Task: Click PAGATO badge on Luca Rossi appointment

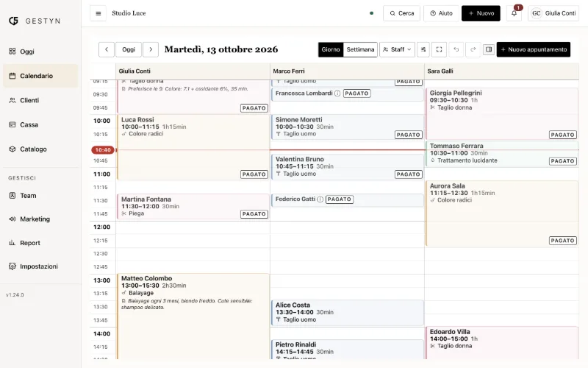Action: pos(254,174)
